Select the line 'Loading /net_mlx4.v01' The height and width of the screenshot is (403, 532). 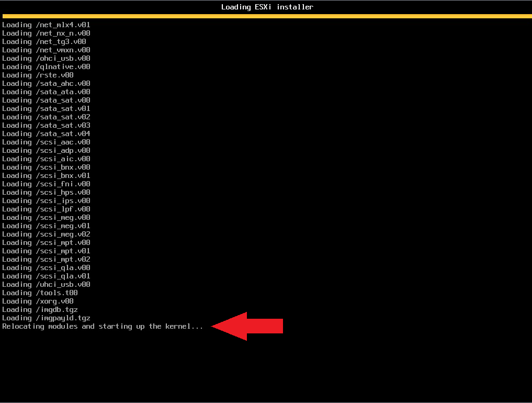(46, 25)
